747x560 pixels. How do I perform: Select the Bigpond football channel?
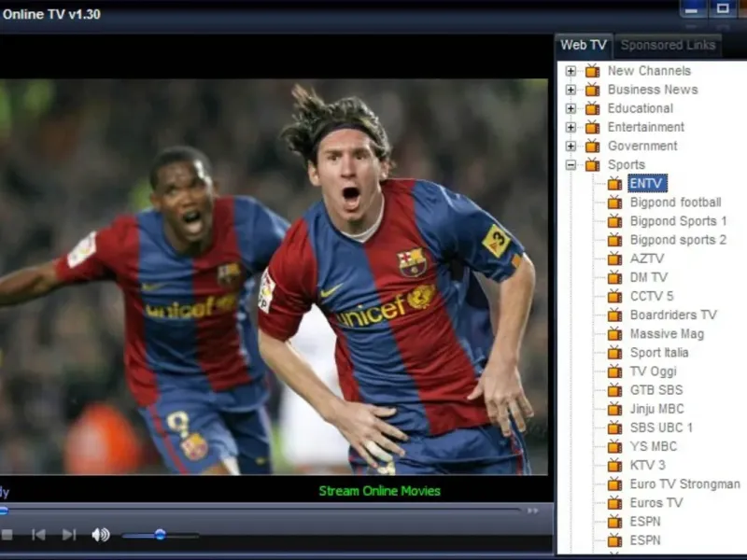(675, 203)
